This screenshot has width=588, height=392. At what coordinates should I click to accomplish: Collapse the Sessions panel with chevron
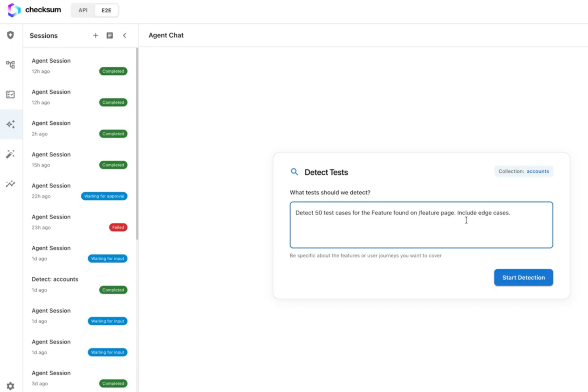coord(125,36)
